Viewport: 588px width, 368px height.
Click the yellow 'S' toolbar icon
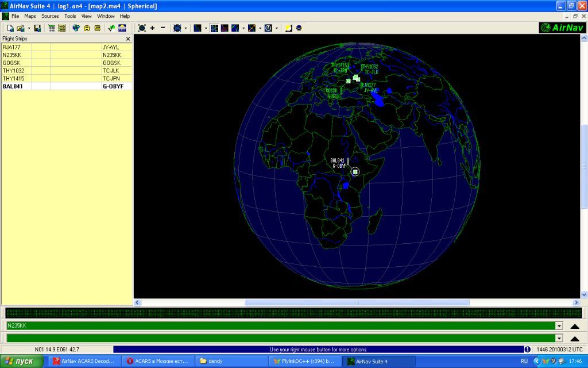tap(97, 28)
